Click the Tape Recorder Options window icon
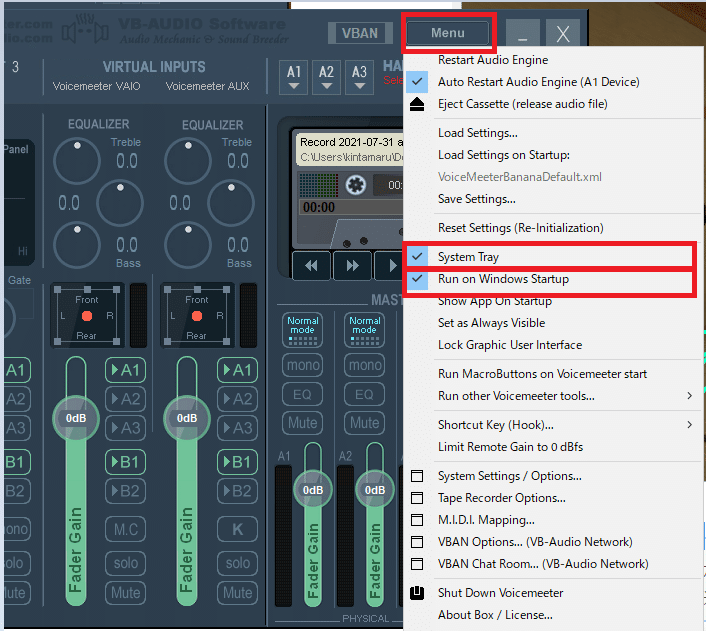The width and height of the screenshot is (706, 631). (417, 498)
